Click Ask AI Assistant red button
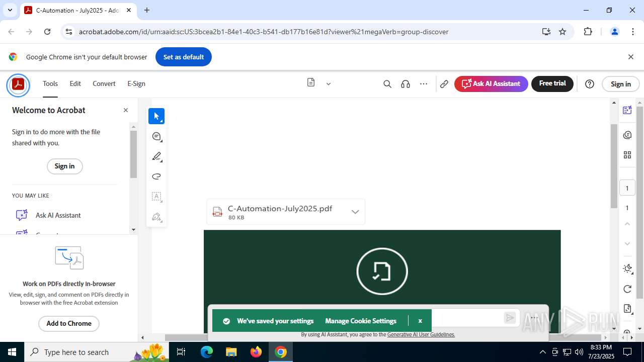The height and width of the screenshot is (362, 644). coord(491,84)
